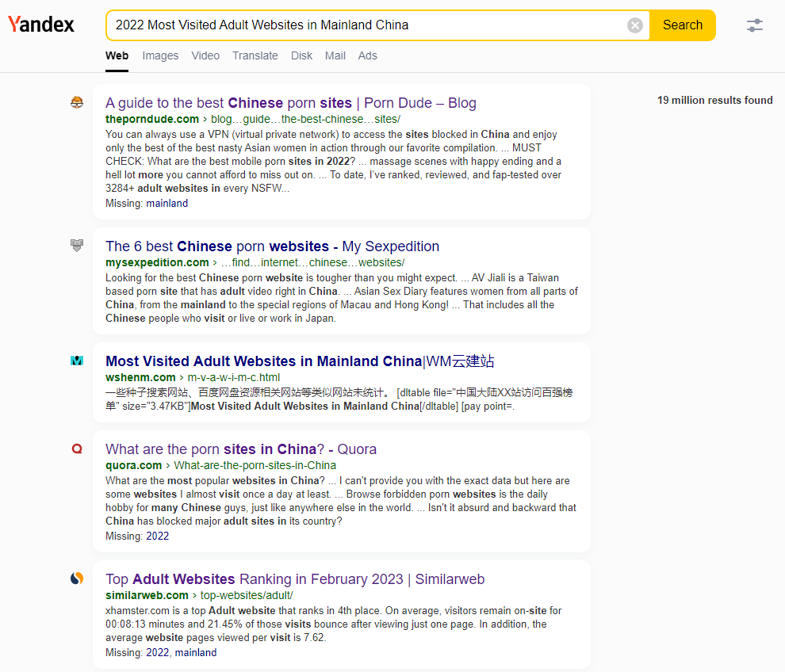
Task: Click snippet text starting 'You can always use a VPN'
Action: [333, 161]
